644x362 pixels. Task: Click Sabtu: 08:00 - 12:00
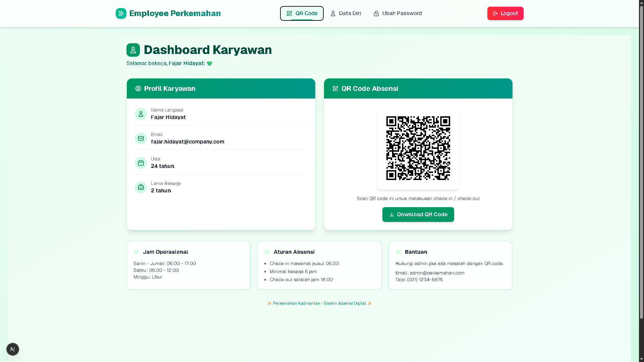click(156, 270)
